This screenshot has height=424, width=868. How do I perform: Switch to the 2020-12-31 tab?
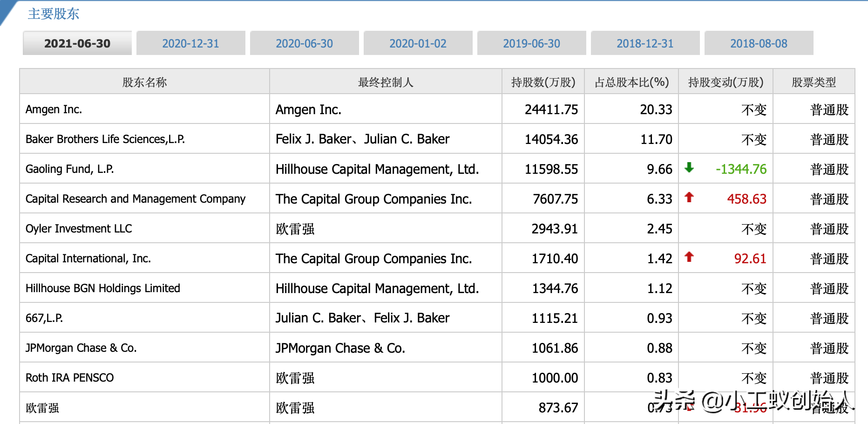pyautogui.click(x=191, y=43)
